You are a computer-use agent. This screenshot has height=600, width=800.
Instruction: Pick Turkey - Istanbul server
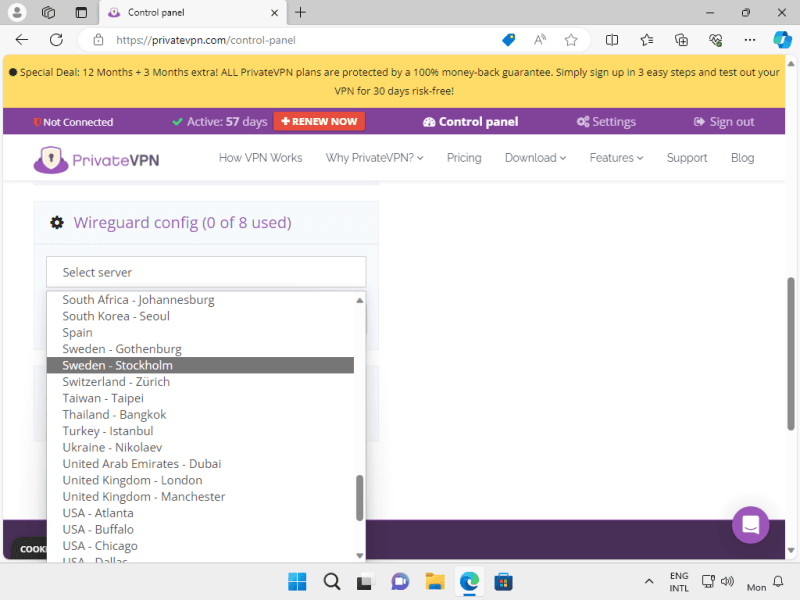[200, 431]
